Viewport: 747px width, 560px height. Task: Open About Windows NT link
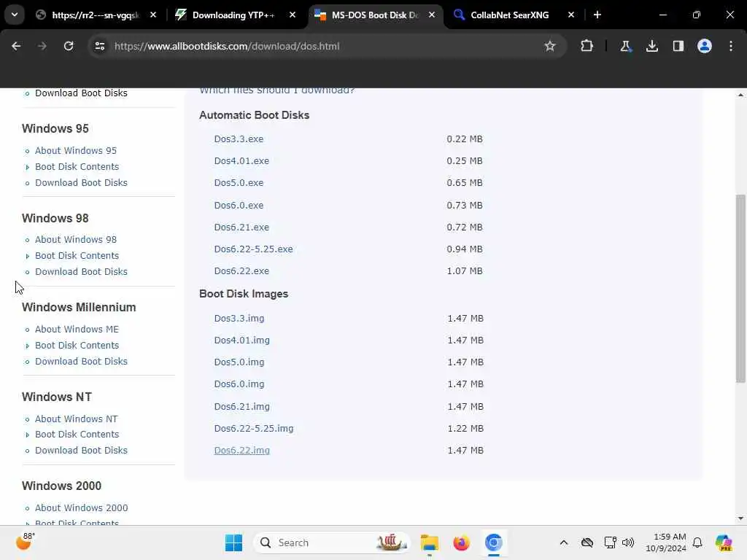pyautogui.click(x=76, y=419)
